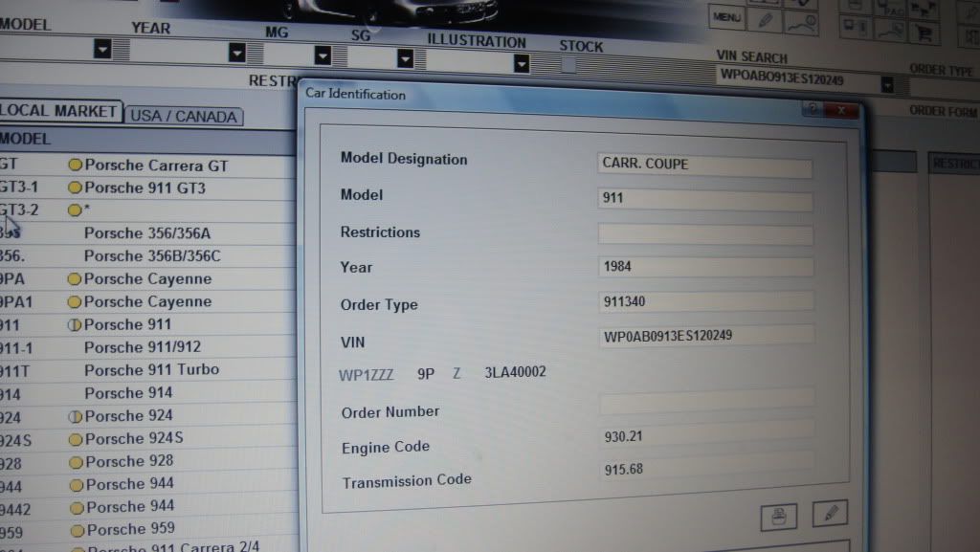This screenshot has width=980, height=552.
Task: Click yellow marker in the 9PA Cayenne row
Action: pos(75,278)
